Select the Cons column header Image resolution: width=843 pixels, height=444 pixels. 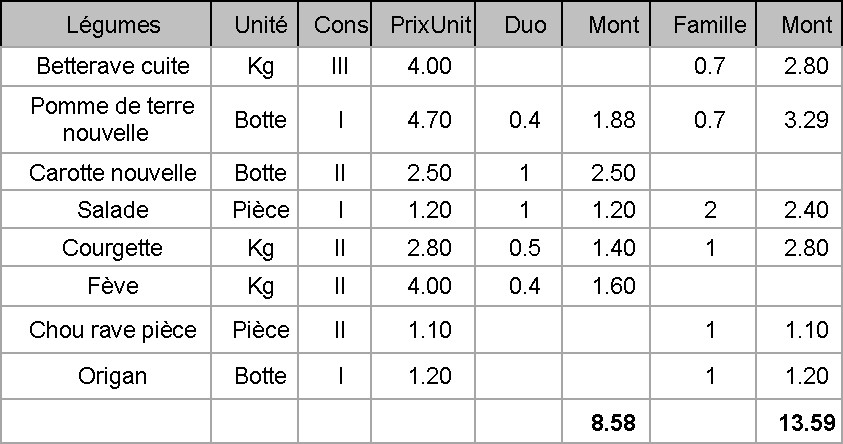pyautogui.click(x=340, y=25)
